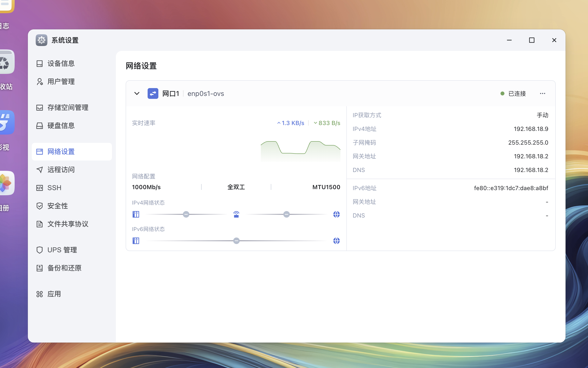Click the 远程访问 paper-plane icon
The height and width of the screenshot is (368, 588).
[40, 170]
